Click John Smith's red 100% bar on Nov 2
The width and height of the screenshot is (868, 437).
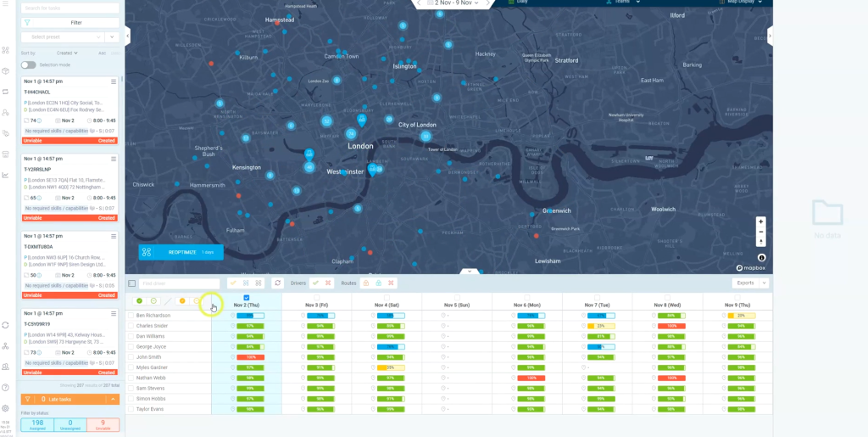(252, 357)
